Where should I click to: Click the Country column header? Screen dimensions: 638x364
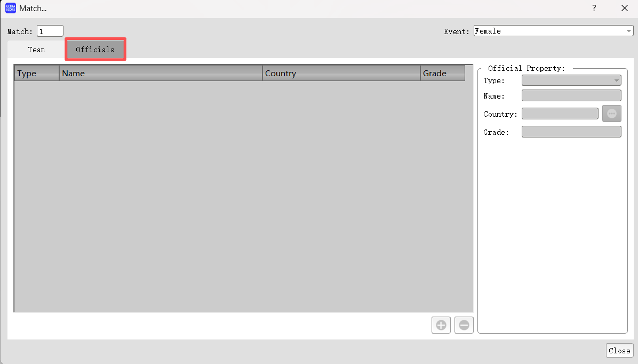341,74
